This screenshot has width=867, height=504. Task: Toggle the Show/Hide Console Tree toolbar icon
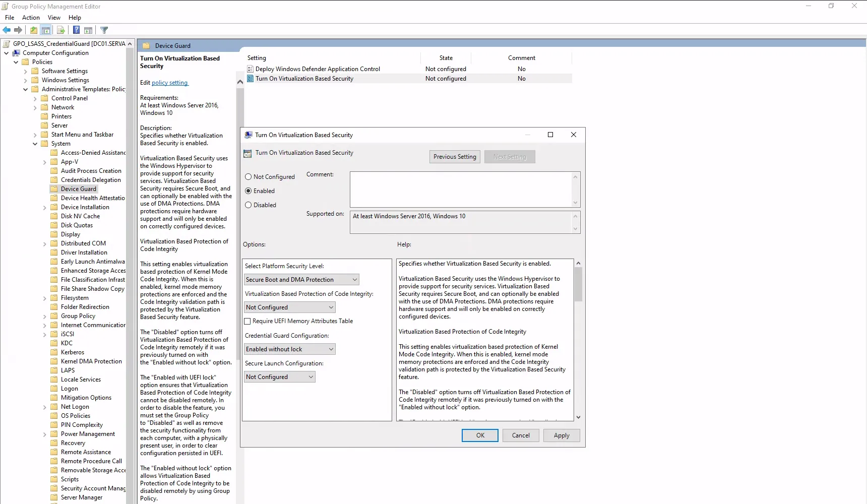pos(45,30)
